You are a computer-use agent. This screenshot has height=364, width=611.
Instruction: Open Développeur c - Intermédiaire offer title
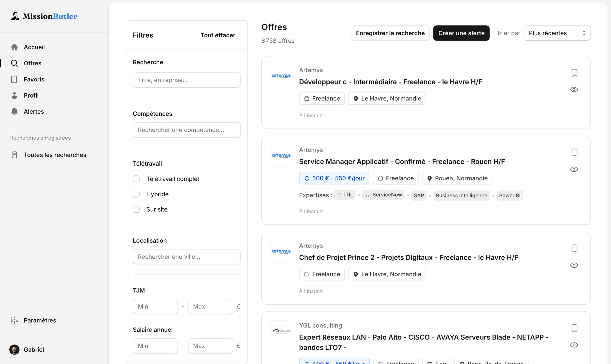click(x=391, y=82)
